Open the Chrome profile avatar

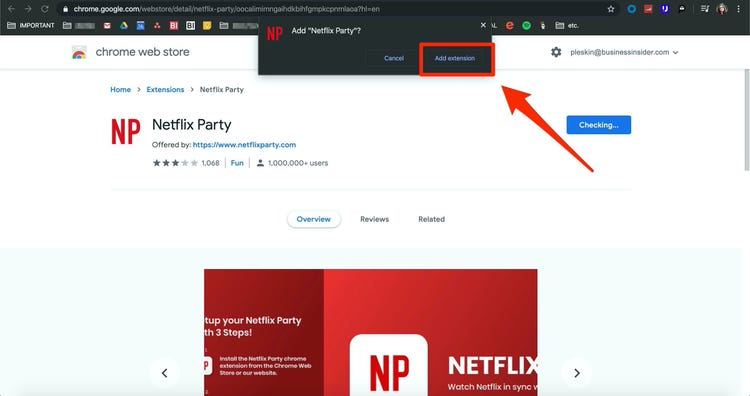722,9
